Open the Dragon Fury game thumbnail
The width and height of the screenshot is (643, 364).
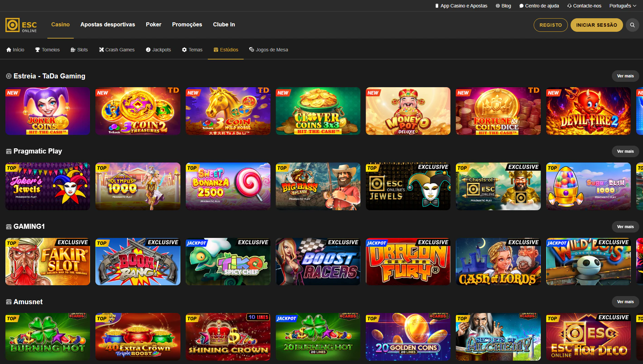click(408, 262)
